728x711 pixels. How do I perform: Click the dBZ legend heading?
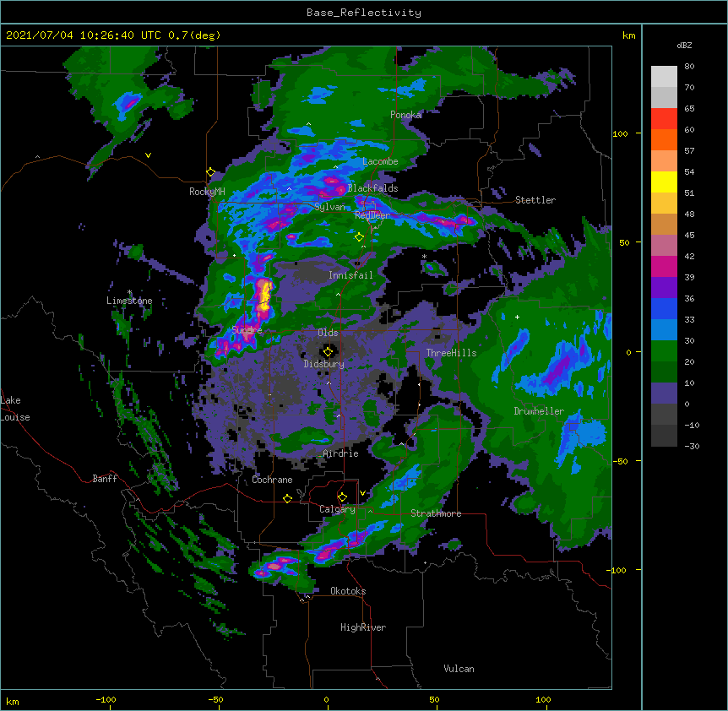click(684, 45)
